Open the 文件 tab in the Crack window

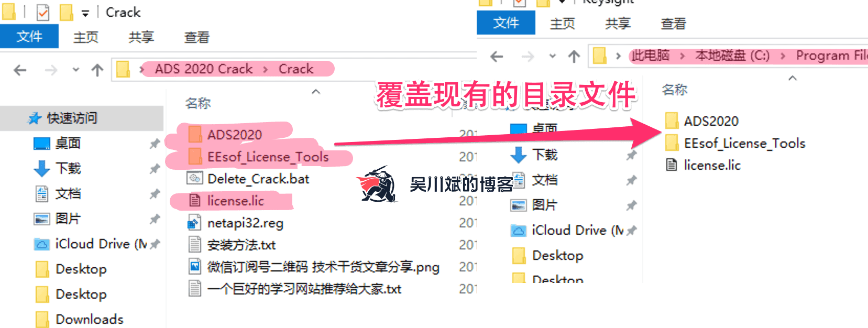coord(29,36)
